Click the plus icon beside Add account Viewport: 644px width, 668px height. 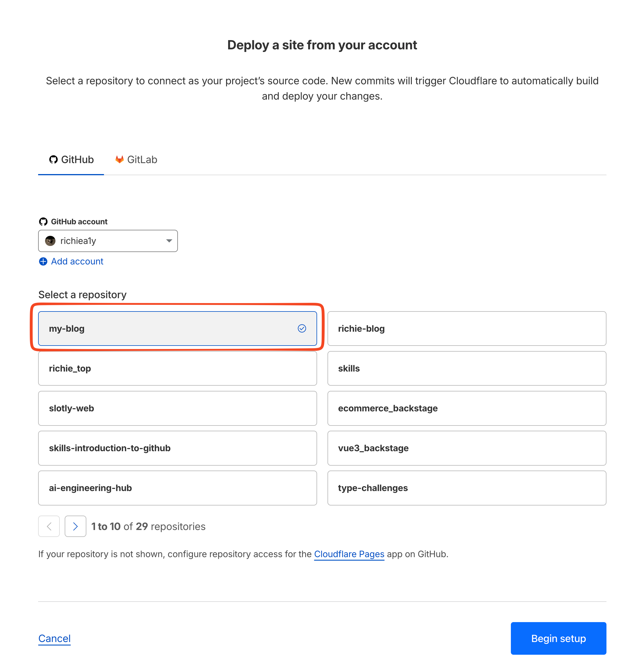(43, 262)
